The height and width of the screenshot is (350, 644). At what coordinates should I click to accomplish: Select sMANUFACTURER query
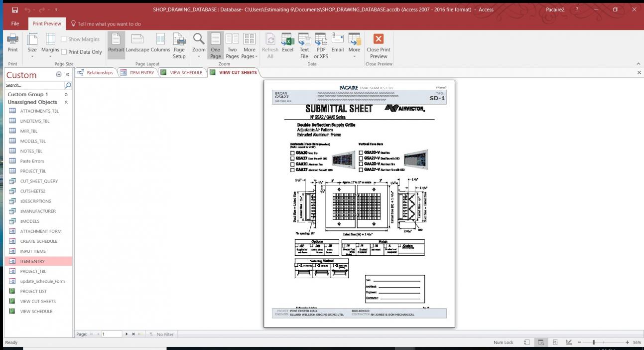[x=38, y=211]
